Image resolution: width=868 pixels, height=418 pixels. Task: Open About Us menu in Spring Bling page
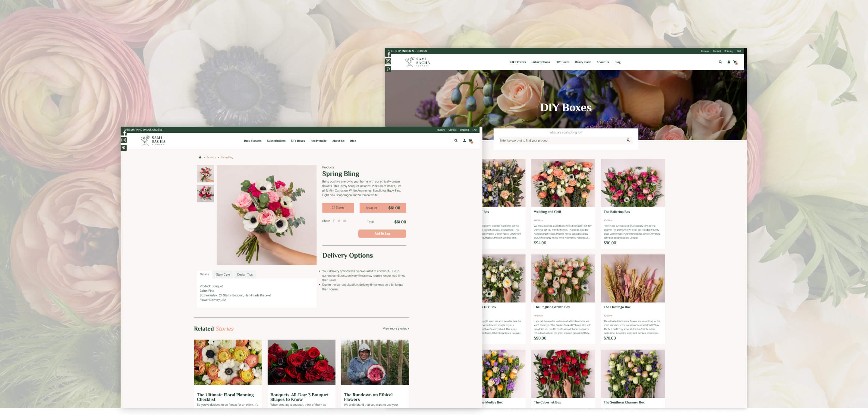tap(338, 141)
